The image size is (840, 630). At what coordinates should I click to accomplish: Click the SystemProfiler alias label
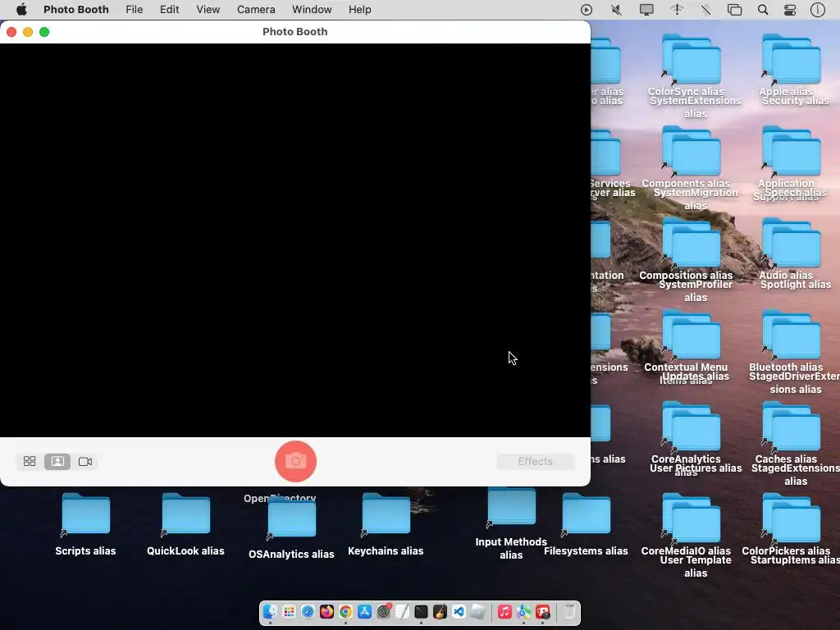point(696,291)
